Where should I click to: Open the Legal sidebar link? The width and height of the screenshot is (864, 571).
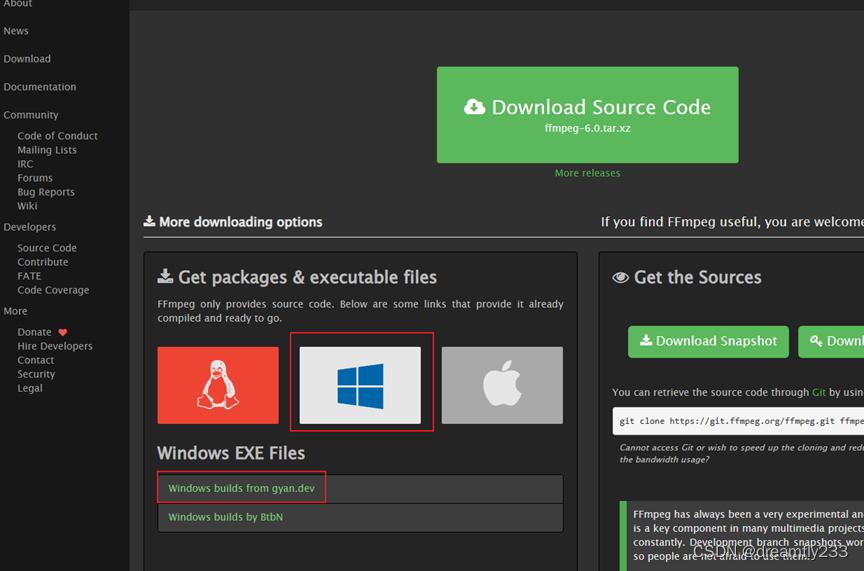pos(30,389)
